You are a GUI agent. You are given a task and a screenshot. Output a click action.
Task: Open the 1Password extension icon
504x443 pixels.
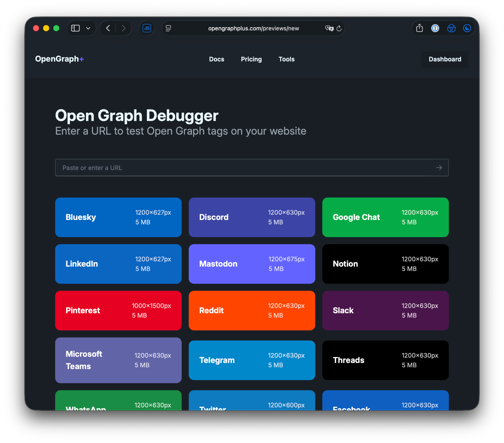click(x=435, y=28)
